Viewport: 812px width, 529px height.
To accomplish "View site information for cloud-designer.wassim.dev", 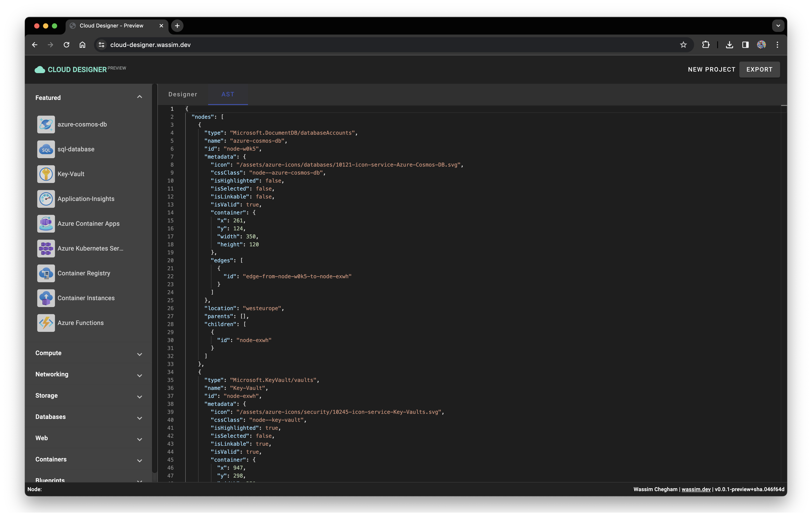I will pyautogui.click(x=101, y=45).
